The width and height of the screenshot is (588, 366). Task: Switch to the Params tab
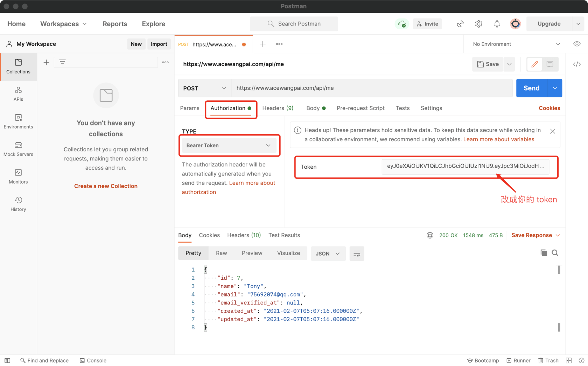click(190, 108)
